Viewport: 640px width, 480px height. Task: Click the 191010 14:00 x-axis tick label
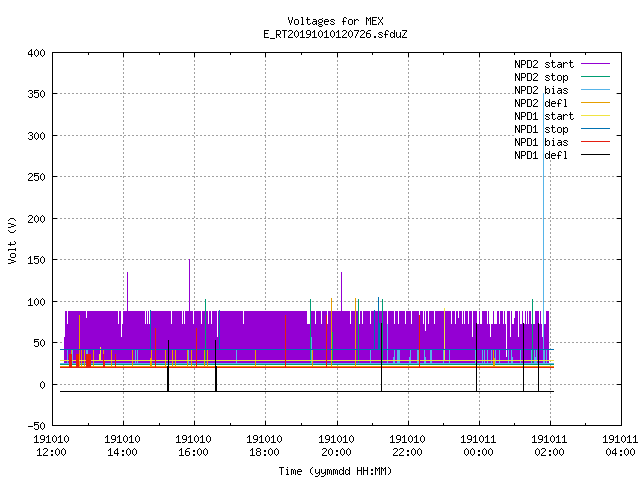122,446
